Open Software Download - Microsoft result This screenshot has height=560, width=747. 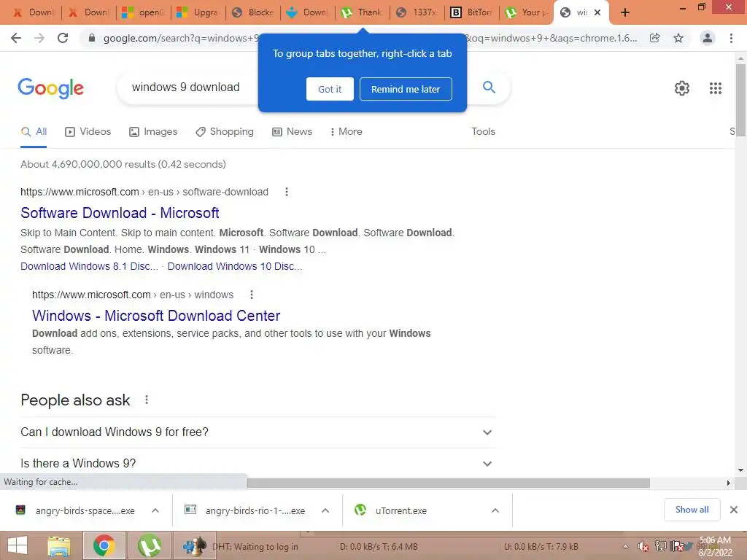(120, 213)
